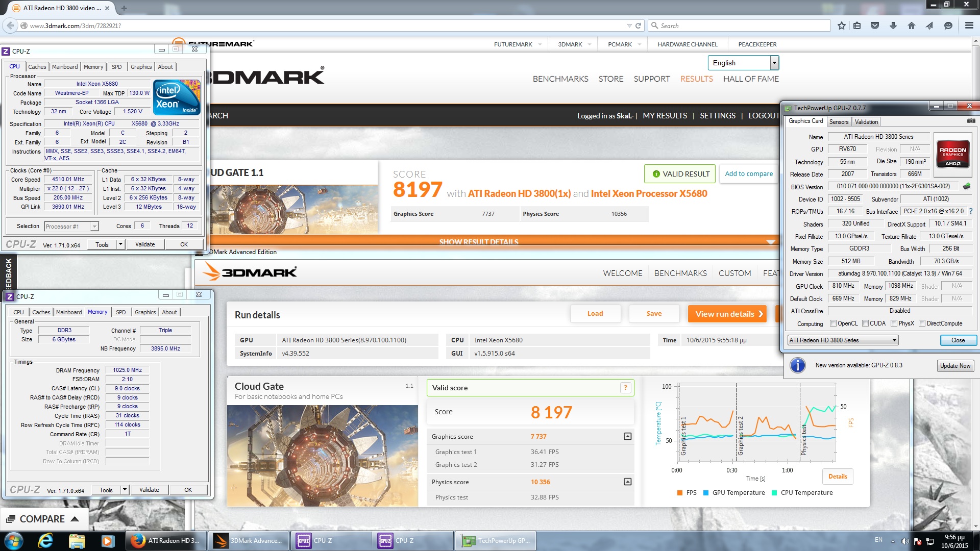This screenshot has height=551, width=980.
Task: Open the Firefox bookmarks list icon
Action: tap(857, 26)
